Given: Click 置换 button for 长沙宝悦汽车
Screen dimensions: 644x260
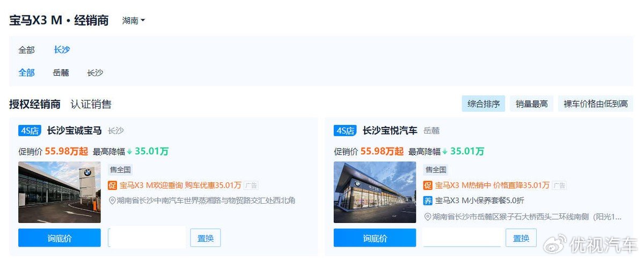Looking at the screenshot, I should [x=521, y=237].
